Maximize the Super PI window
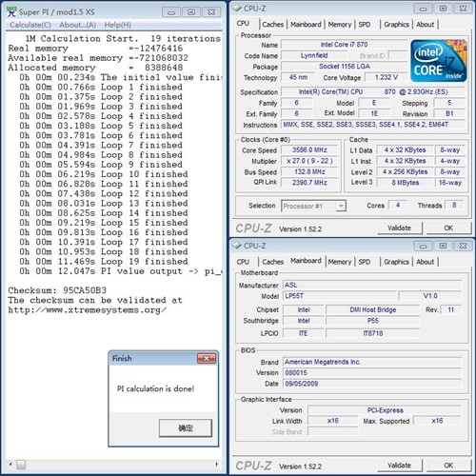 tap(191, 12)
